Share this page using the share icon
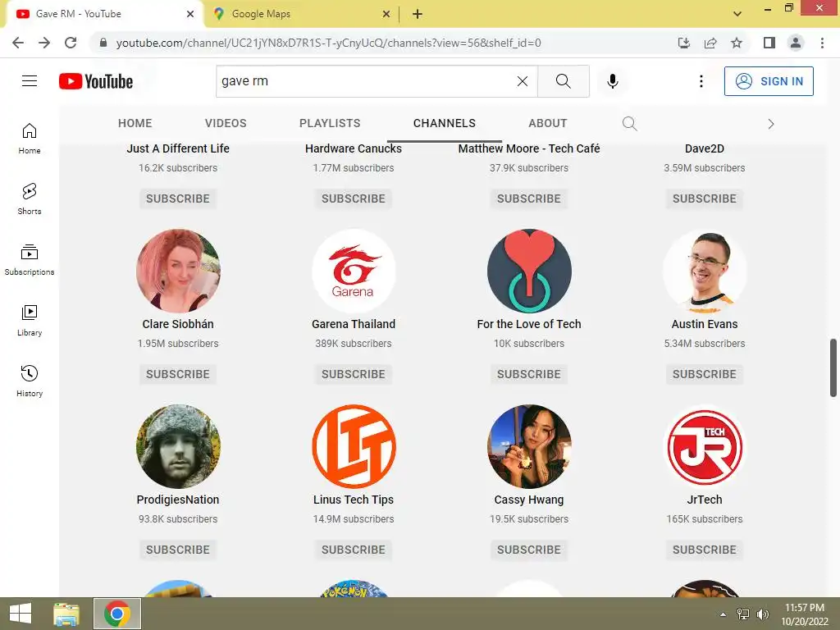Viewport: 840px width, 630px height. point(710,43)
